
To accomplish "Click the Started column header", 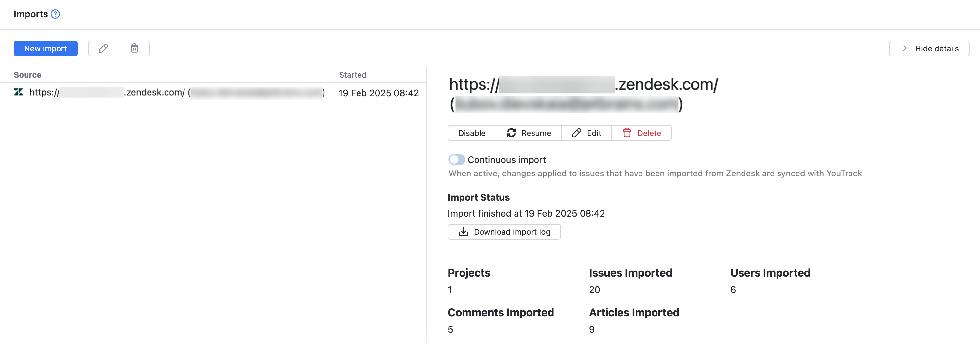I will point(353,75).
